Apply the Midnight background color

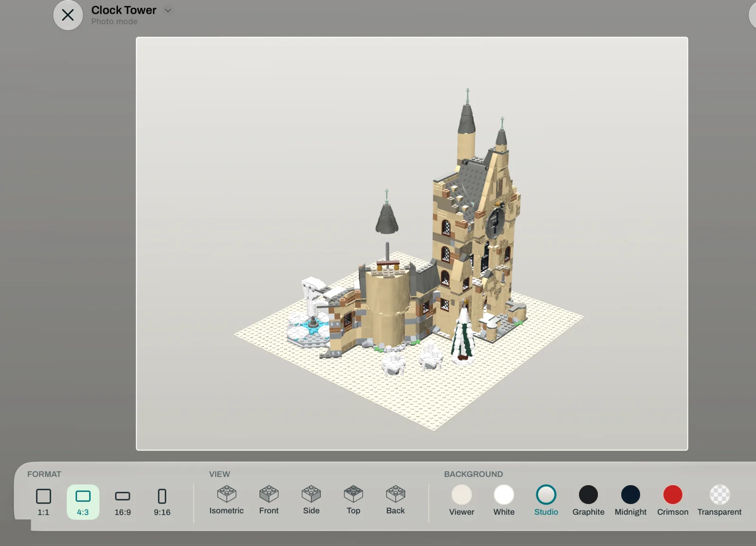[630, 495]
